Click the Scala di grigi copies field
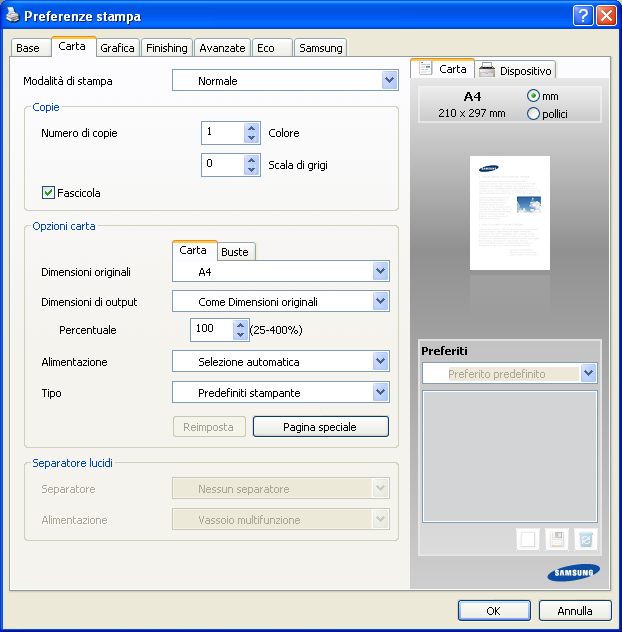 [223, 164]
